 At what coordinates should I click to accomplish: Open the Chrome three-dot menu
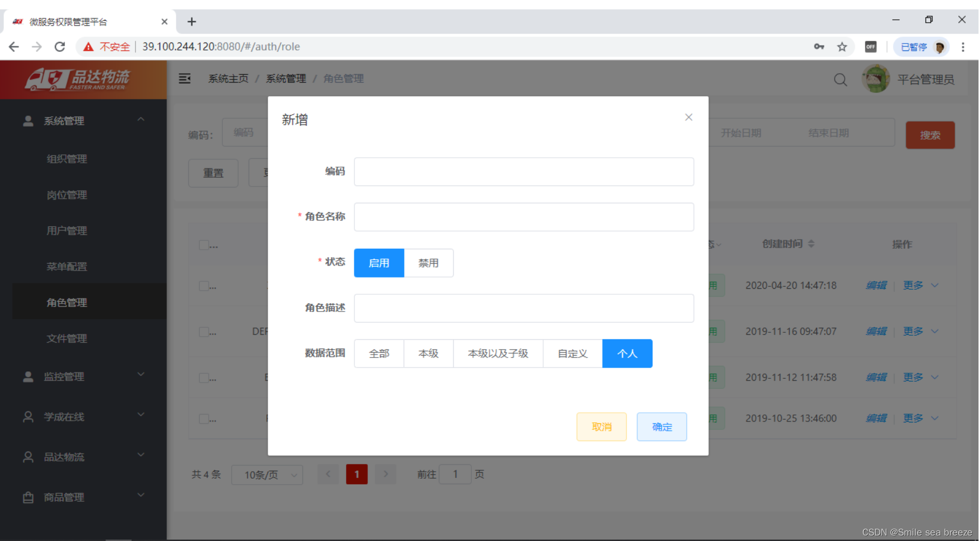tap(963, 46)
